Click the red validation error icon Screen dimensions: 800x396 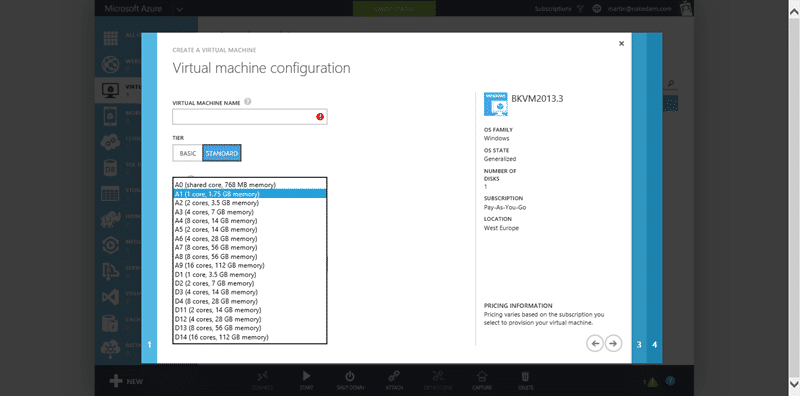click(x=320, y=117)
